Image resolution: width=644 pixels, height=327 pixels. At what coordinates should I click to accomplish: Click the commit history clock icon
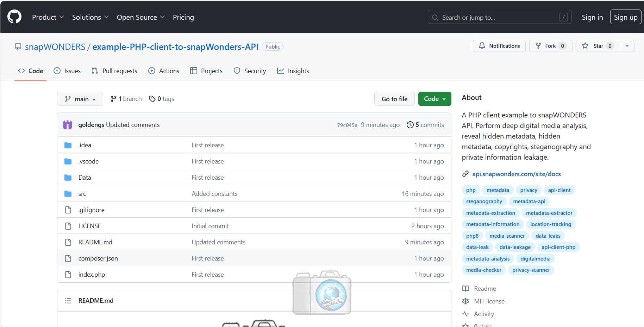pyautogui.click(x=410, y=125)
